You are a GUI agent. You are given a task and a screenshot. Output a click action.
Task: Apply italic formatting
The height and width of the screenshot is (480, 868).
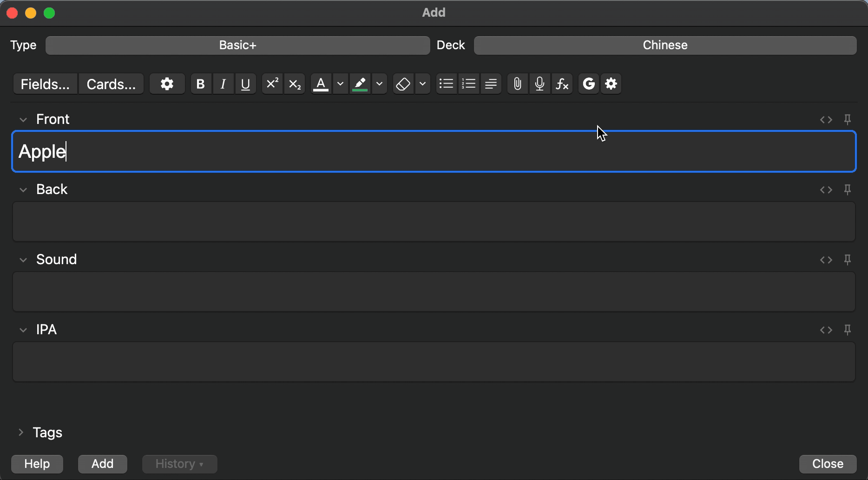click(223, 84)
